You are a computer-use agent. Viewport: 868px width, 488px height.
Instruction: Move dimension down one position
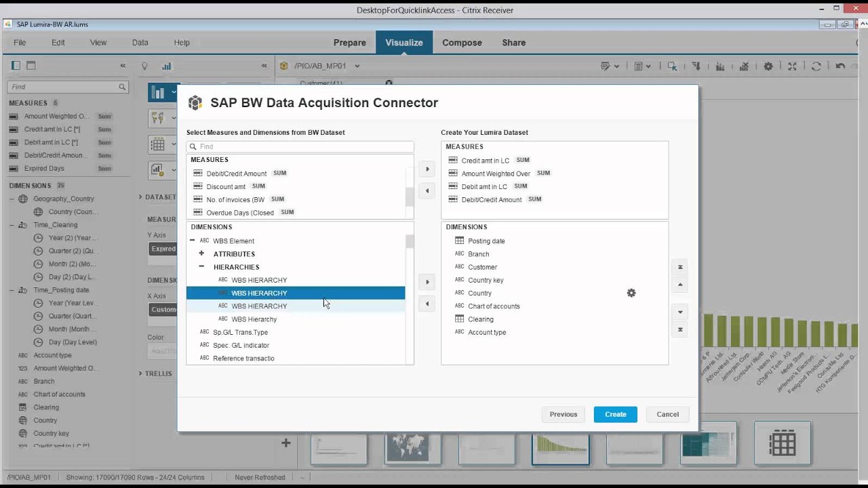click(680, 312)
